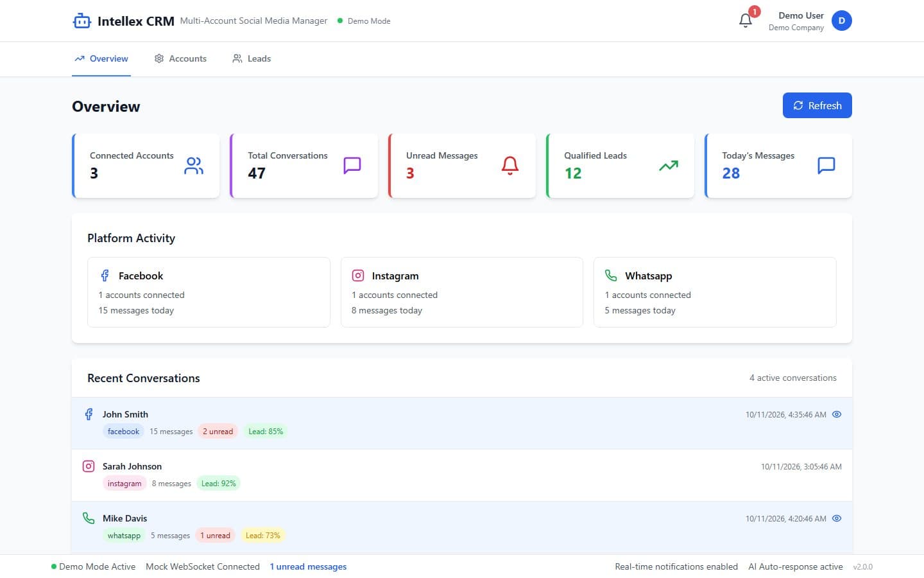This screenshot has width=924, height=578.
Task: Click the 'Lead: 85%' badge on John Smith
Action: (x=266, y=432)
